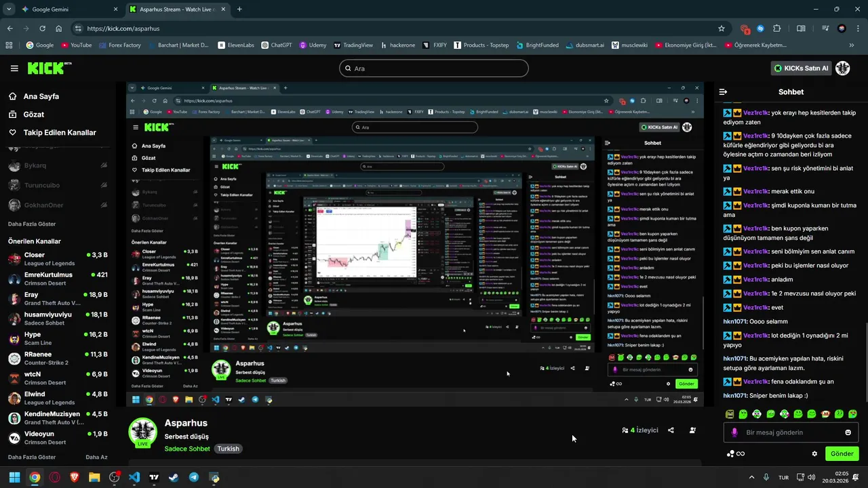Open chat settings gear

point(814,453)
